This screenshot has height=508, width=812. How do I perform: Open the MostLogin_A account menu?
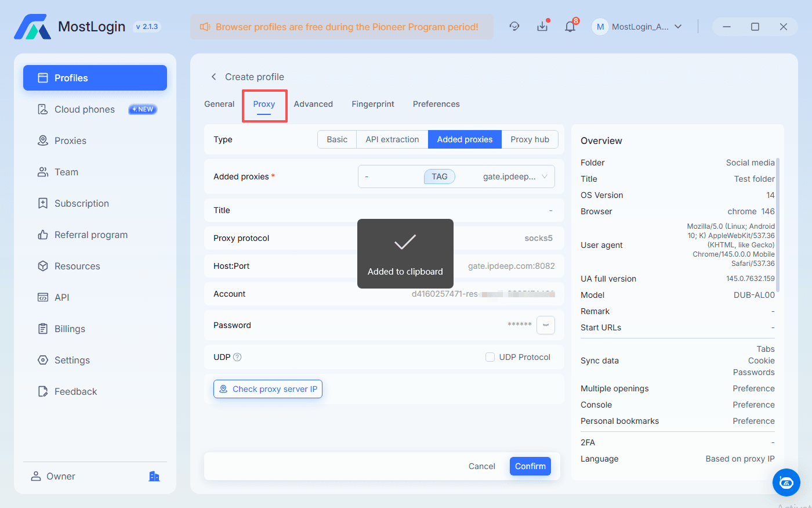(x=638, y=26)
